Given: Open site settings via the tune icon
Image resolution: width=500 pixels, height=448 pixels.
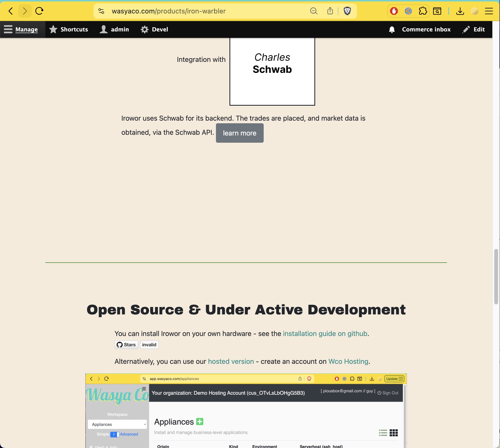Looking at the screenshot, I should click(101, 11).
